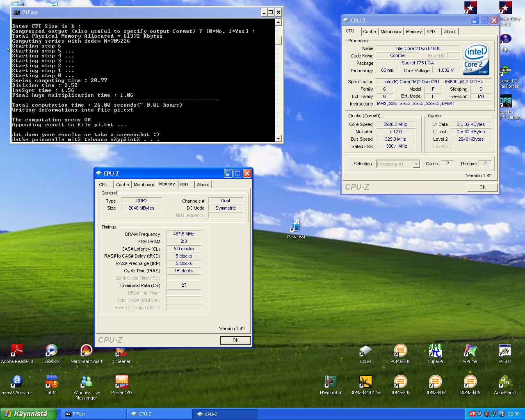Select PiFast taskbar button
This screenshot has width=525, height=420.
pyautogui.click(x=94, y=414)
